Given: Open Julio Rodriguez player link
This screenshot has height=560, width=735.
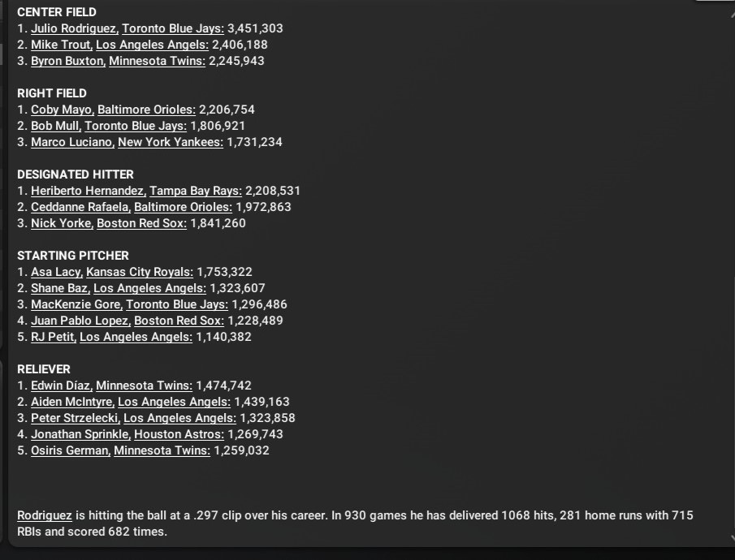Looking at the screenshot, I should [74, 28].
